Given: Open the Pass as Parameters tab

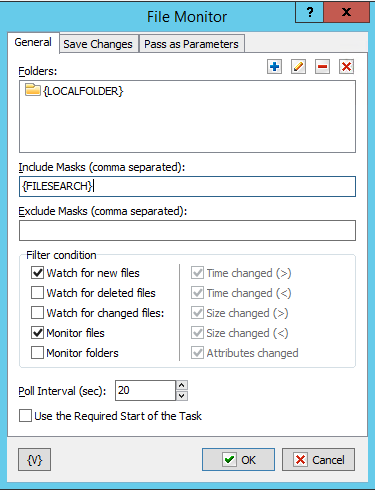Looking at the screenshot, I should pos(192,44).
